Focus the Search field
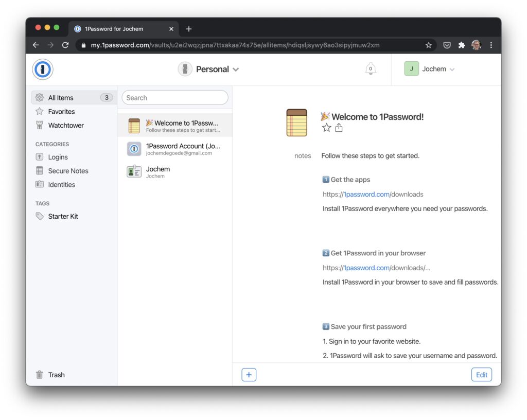 tap(175, 97)
